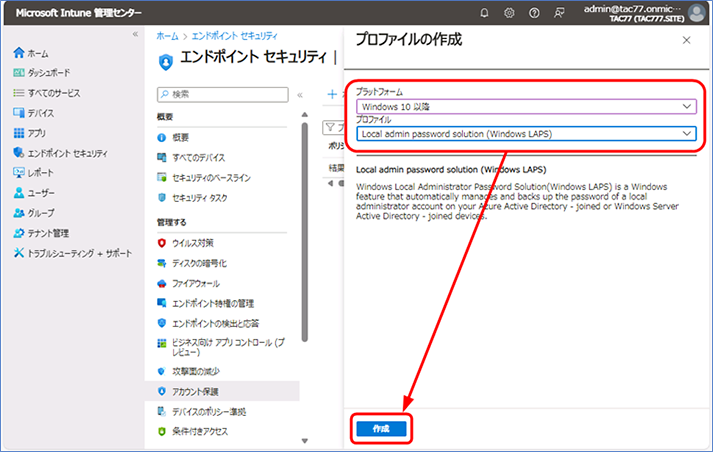This screenshot has width=713, height=452.
Task: Open 概要 item with info icon
Action: (173, 137)
